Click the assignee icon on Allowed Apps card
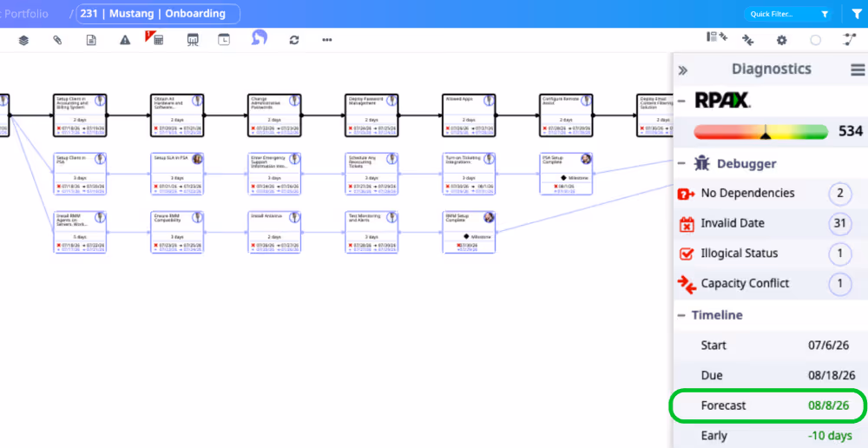This screenshot has height=448, width=868. pyautogui.click(x=489, y=101)
